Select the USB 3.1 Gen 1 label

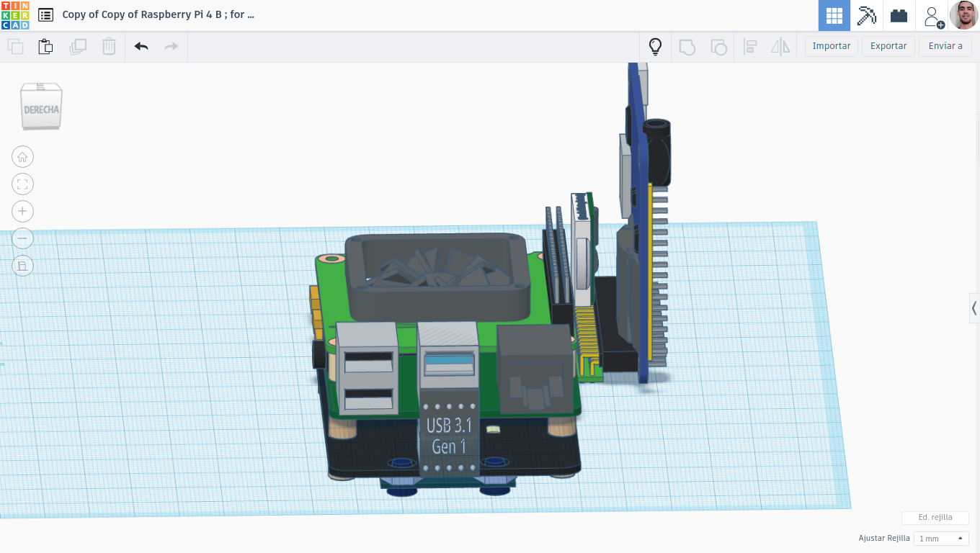[449, 435]
